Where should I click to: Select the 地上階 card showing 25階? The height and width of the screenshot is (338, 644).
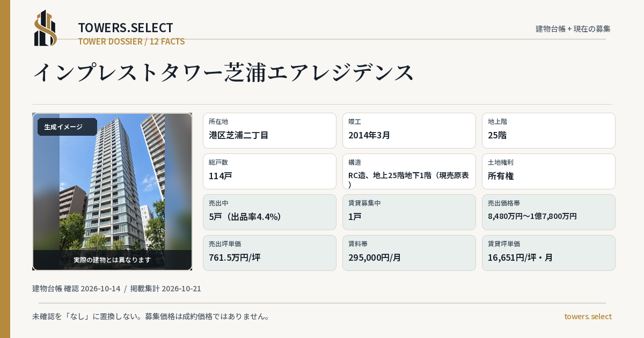548,130
